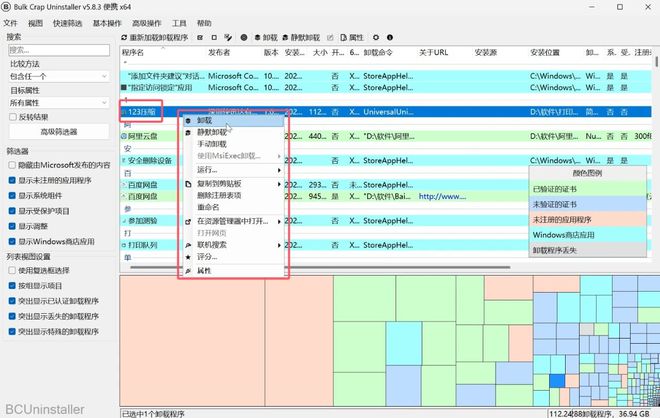Click the Windows商店应用 cyan legend swatch
Viewport: 660px width, 418px height.
coord(588,235)
